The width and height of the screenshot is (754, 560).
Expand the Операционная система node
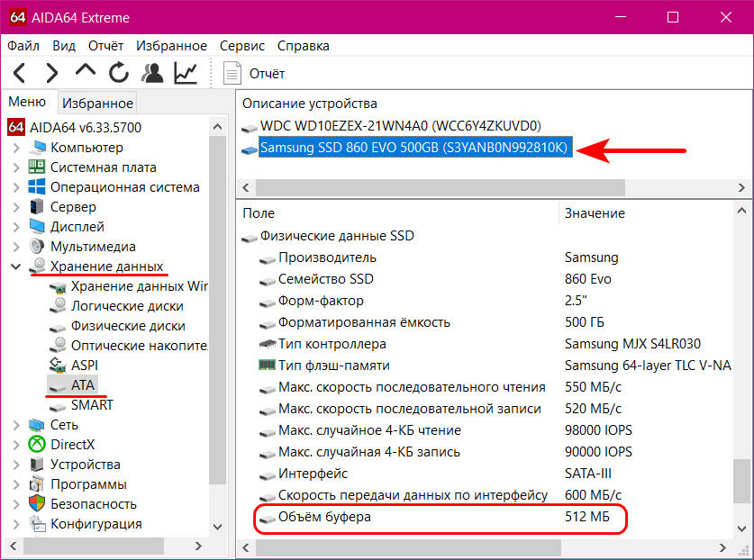click(x=16, y=187)
